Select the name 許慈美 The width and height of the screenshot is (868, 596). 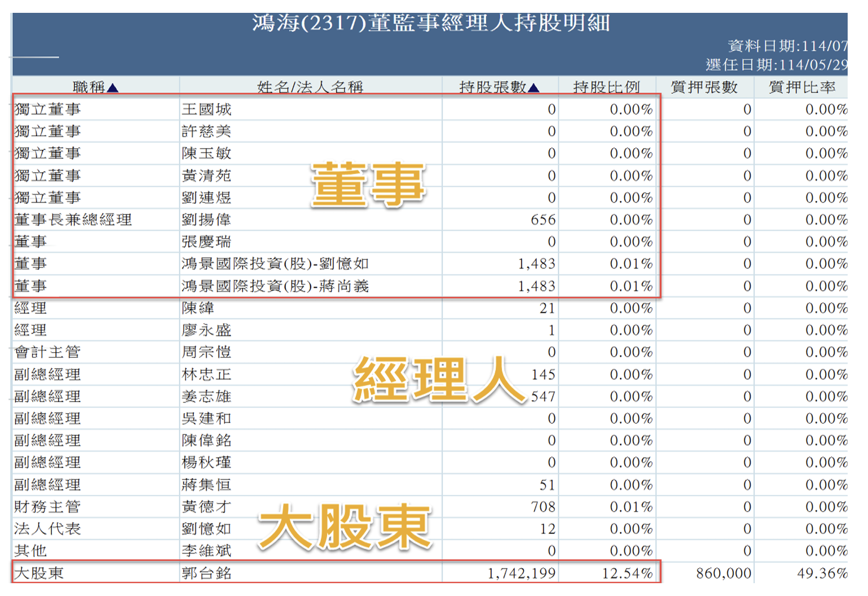click(206, 132)
